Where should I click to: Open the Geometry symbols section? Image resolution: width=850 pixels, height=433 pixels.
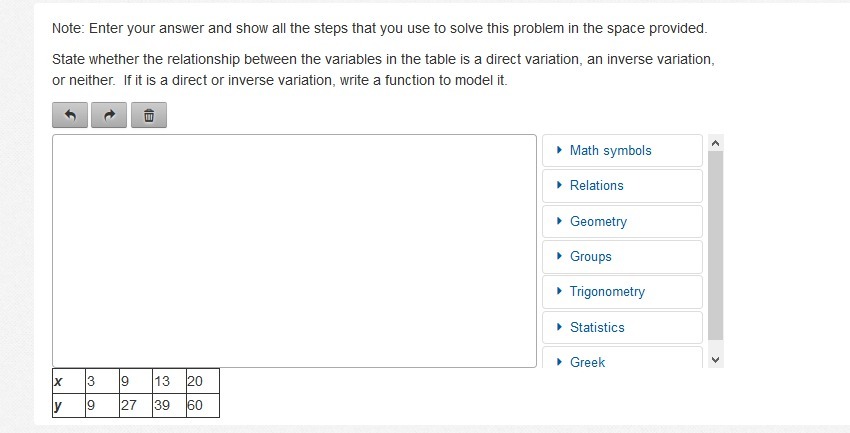(x=622, y=222)
